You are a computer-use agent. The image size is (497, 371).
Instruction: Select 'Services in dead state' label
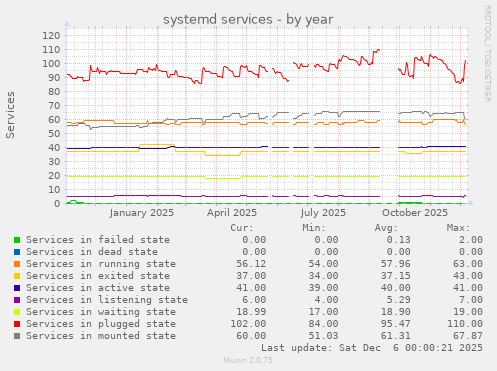click(92, 252)
